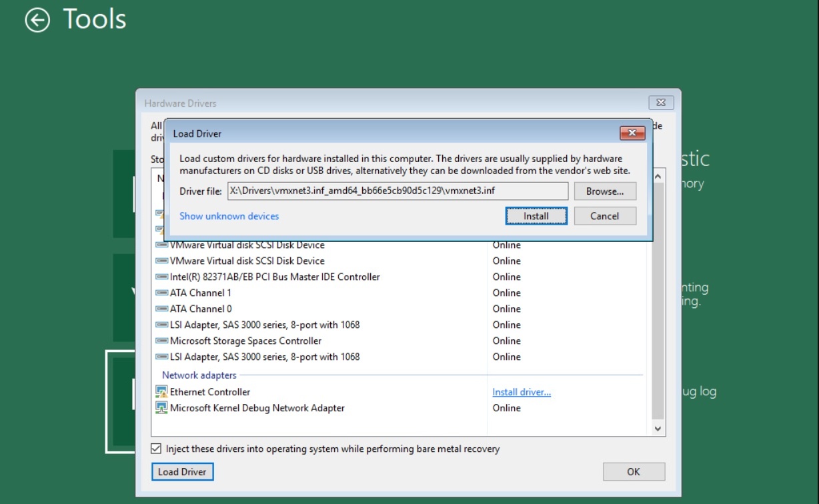Toggle Inject these drivers into operating system checkbox
Viewport: 819px width, 504px height.
(x=156, y=449)
